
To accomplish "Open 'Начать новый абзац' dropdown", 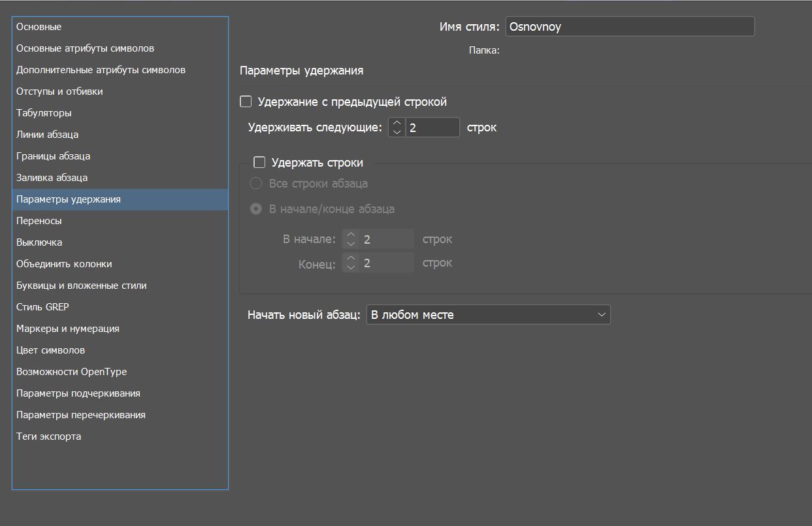I will point(488,315).
